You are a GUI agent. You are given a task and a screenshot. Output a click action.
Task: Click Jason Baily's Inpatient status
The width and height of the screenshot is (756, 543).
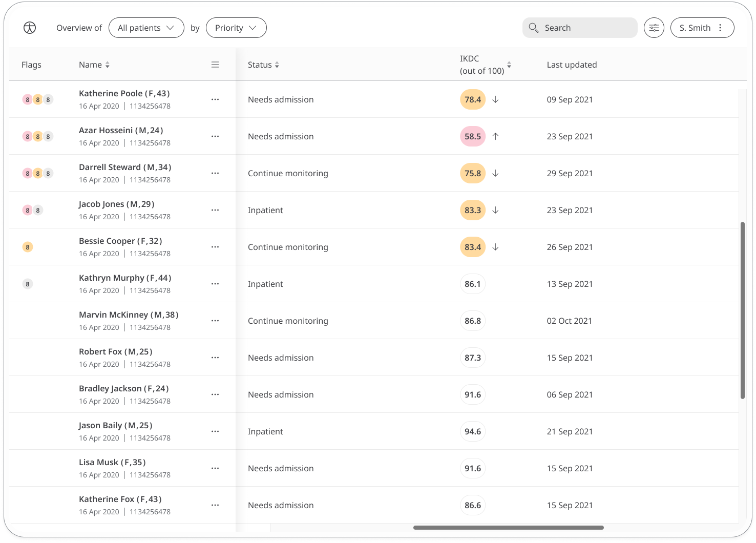(x=265, y=431)
